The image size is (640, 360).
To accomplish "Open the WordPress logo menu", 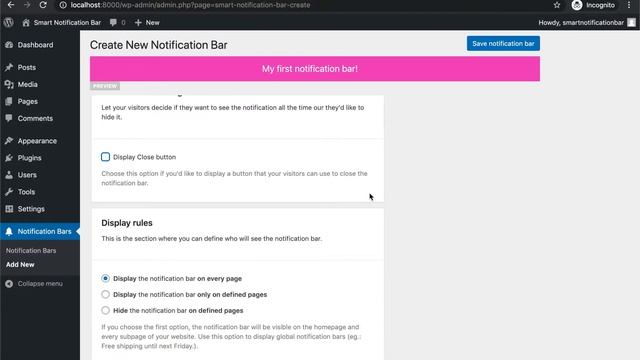I will click(9, 22).
